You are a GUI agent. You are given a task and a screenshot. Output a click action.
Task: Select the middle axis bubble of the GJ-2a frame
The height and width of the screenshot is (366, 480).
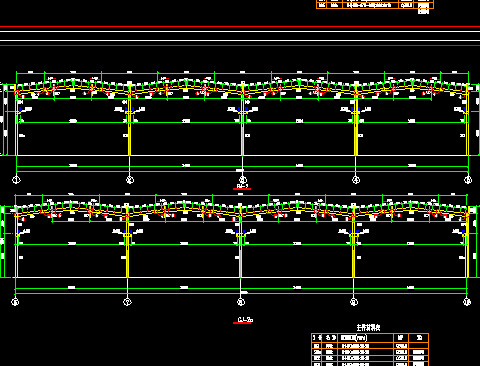pyautogui.click(x=241, y=302)
